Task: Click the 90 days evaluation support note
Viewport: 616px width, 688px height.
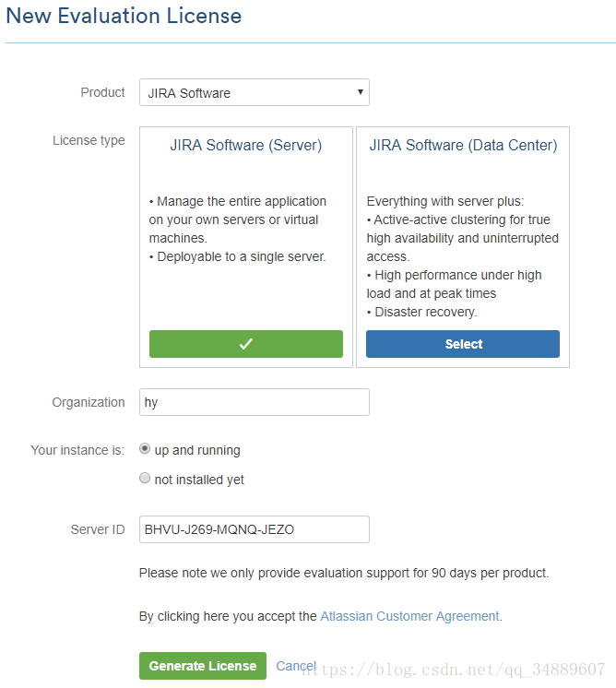Action: click(x=344, y=573)
